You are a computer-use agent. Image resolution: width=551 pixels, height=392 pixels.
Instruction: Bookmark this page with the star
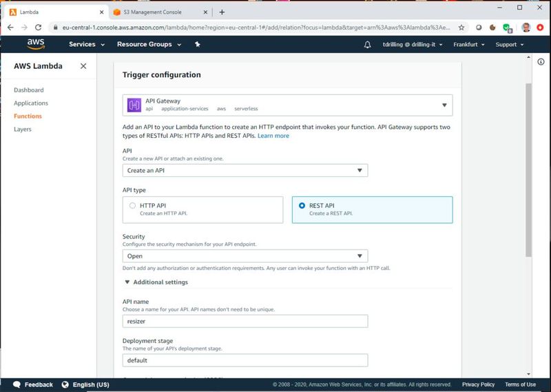click(x=461, y=28)
